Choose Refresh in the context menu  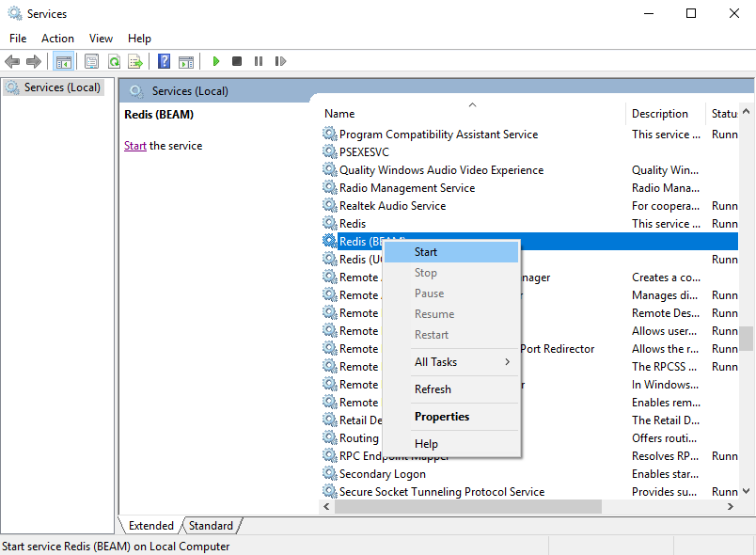(433, 389)
